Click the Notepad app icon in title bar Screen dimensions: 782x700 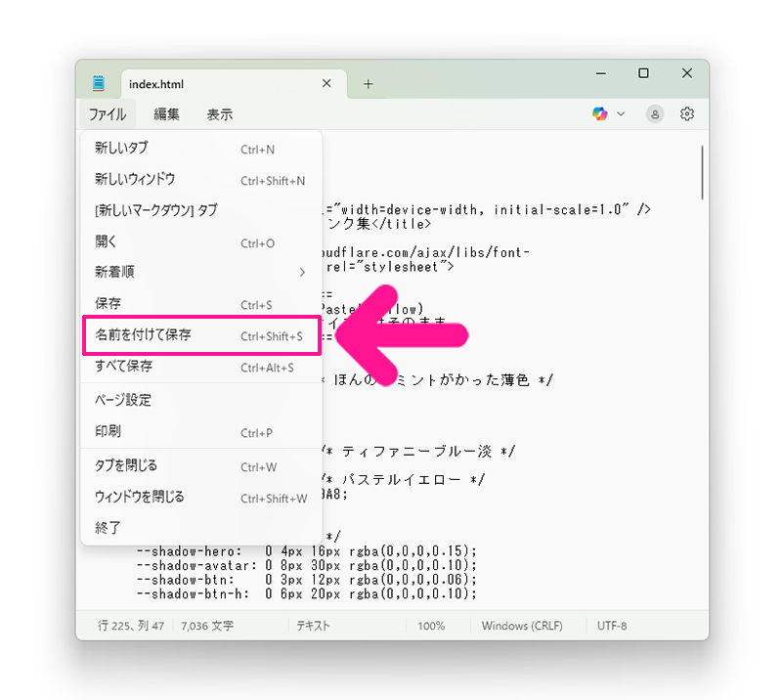tap(98, 83)
